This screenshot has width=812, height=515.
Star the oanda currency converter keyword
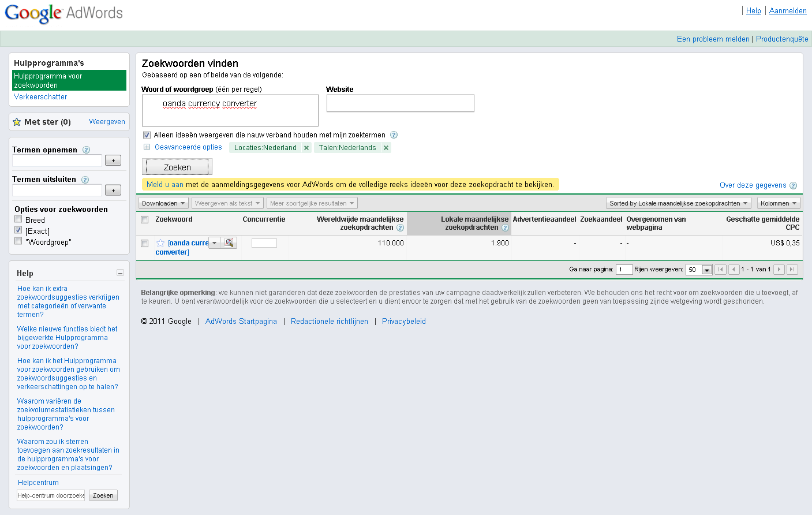coord(160,243)
